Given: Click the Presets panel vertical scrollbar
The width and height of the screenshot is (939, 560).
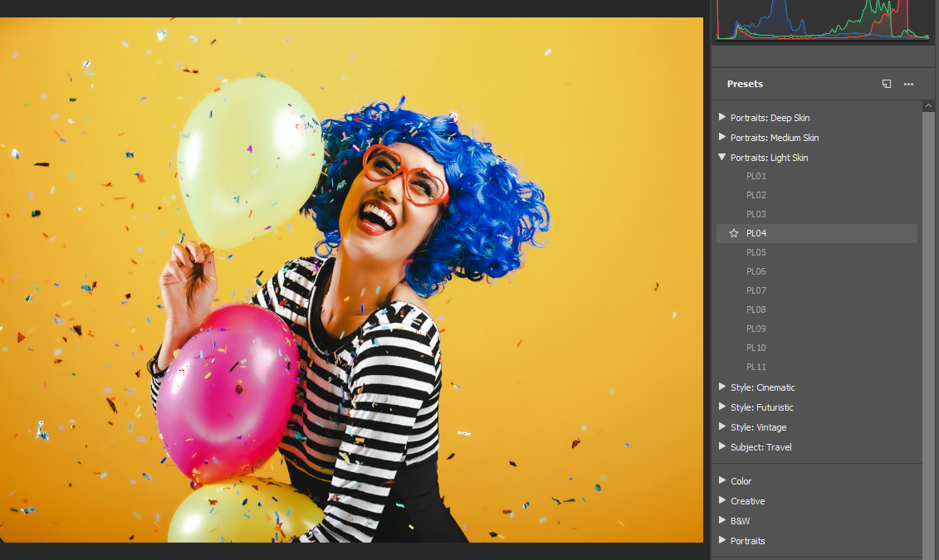Looking at the screenshot, I should 928,334.
